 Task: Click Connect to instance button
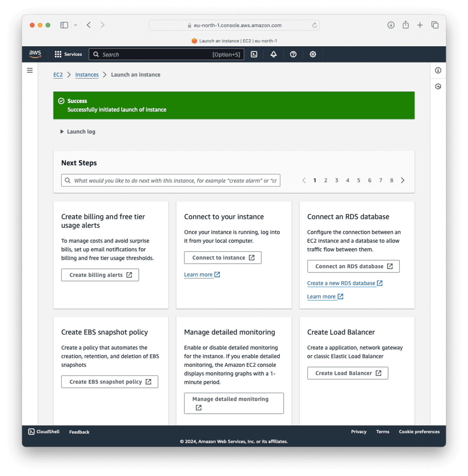223,257
